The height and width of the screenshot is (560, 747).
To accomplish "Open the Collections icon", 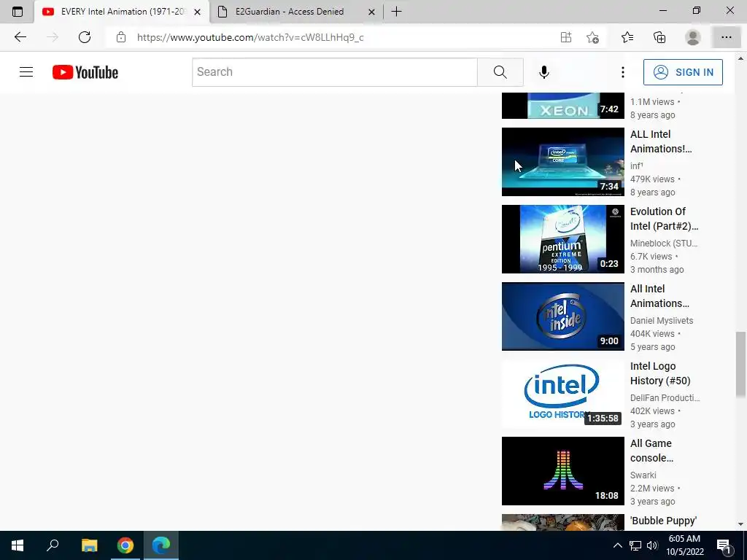I will coord(659,37).
